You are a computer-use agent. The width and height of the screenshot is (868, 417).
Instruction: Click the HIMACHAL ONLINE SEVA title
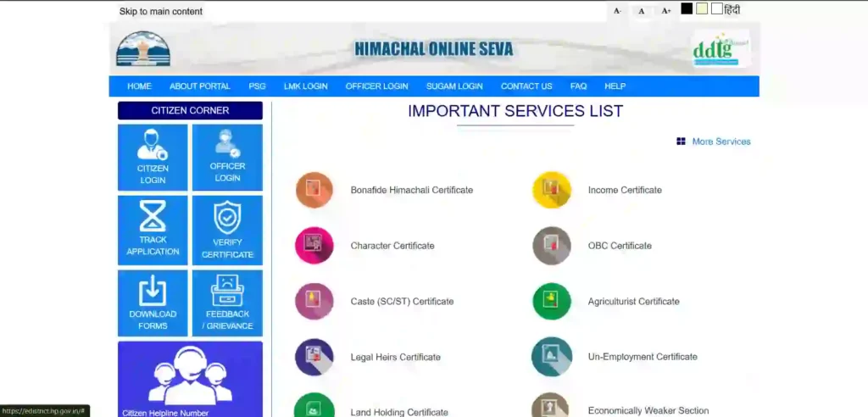(x=433, y=49)
